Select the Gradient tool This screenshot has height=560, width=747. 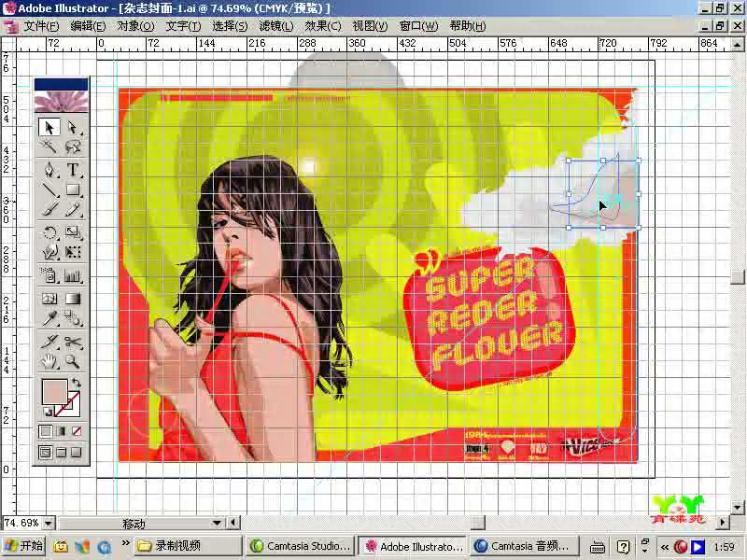click(73, 299)
